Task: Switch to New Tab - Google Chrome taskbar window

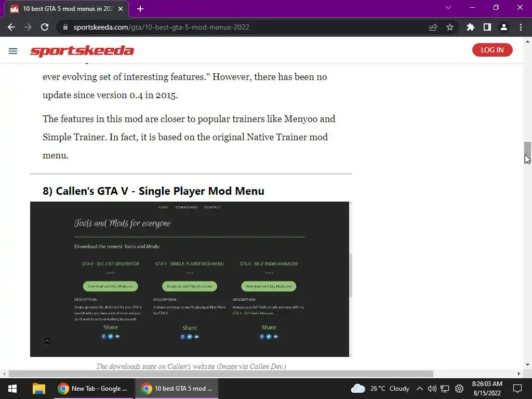Action: coord(93,389)
